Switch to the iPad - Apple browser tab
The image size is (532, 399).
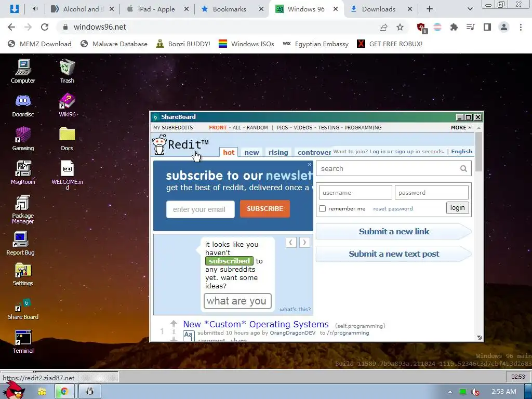click(x=157, y=9)
